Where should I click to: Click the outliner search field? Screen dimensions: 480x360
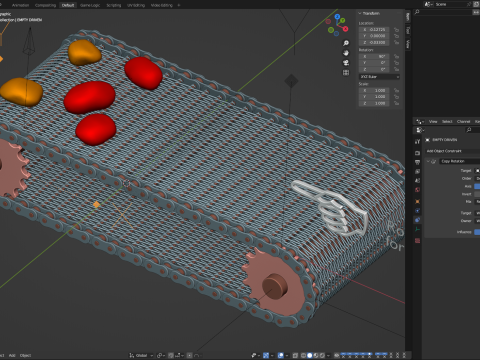442,12
